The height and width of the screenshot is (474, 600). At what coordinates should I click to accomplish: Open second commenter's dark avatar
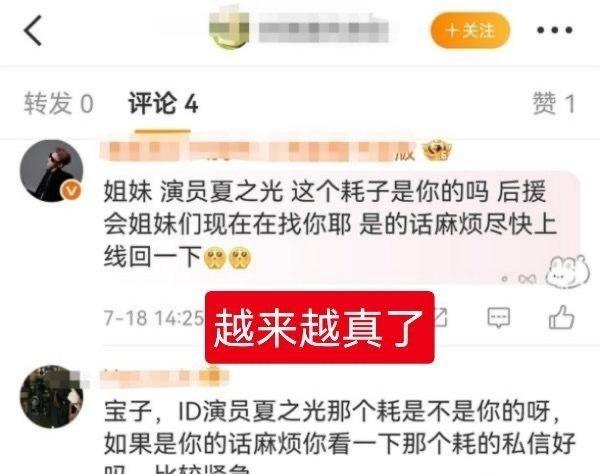pyautogui.click(x=51, y=396)
